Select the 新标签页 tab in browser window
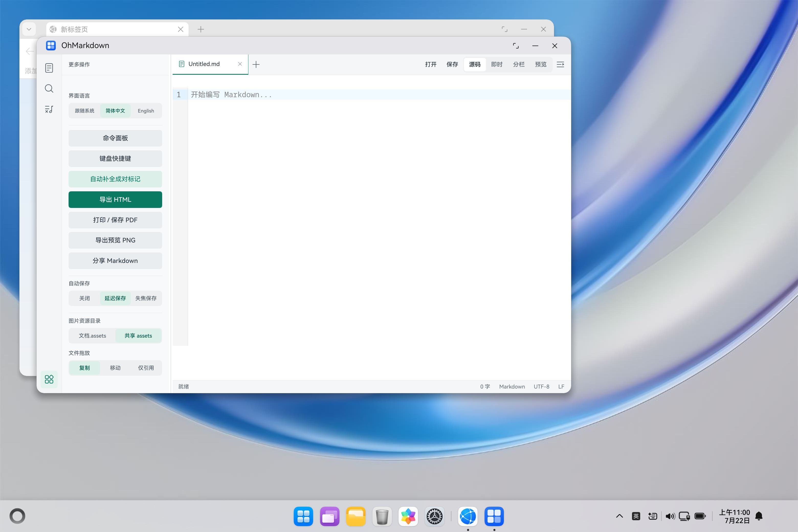The image size is (798, 532). [117, 29]
